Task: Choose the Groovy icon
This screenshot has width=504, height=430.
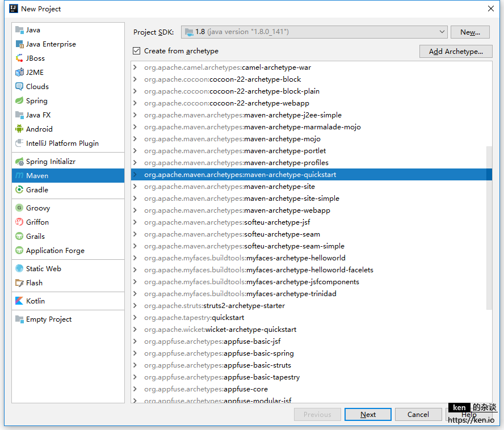Action: pyautogui.click(x=19, y=208)
